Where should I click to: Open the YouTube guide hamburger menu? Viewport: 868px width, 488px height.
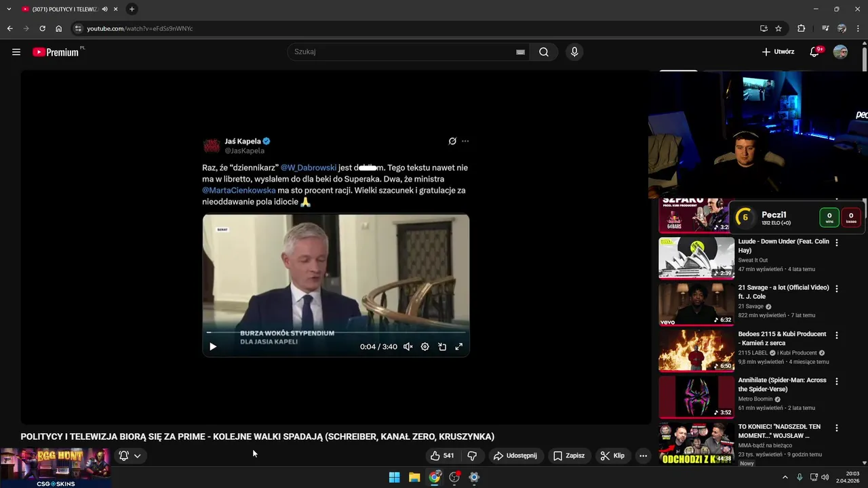click(16, 52)
